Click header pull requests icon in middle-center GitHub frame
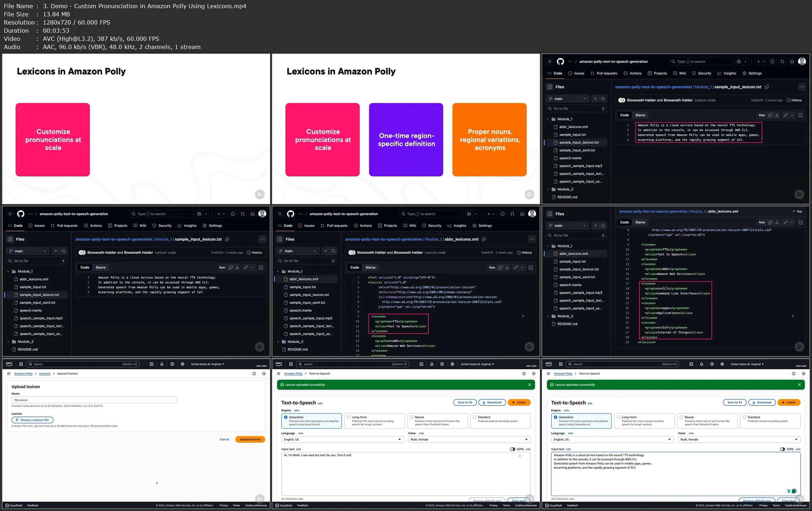 click(512, 214)
